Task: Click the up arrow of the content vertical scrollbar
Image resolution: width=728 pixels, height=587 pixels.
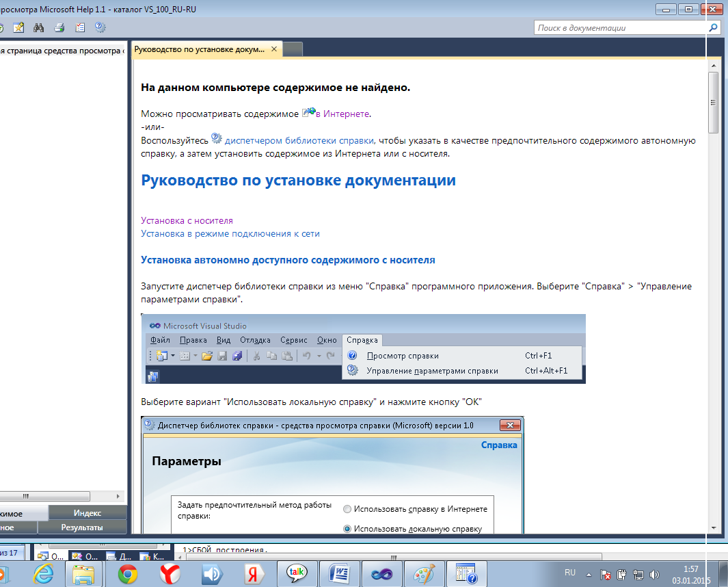Action: 714,66
